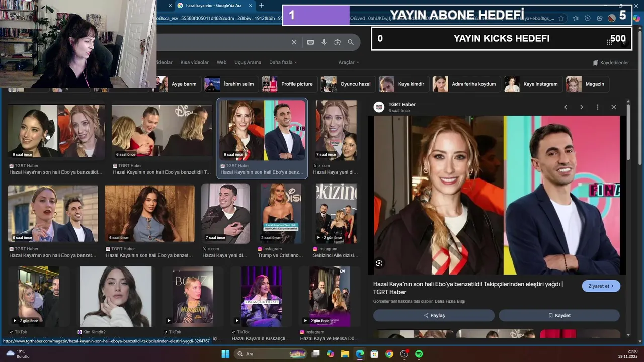Switch to the Web tab
Image resolution: width=644 pixels, height=362 pixels.
(221, 62)
